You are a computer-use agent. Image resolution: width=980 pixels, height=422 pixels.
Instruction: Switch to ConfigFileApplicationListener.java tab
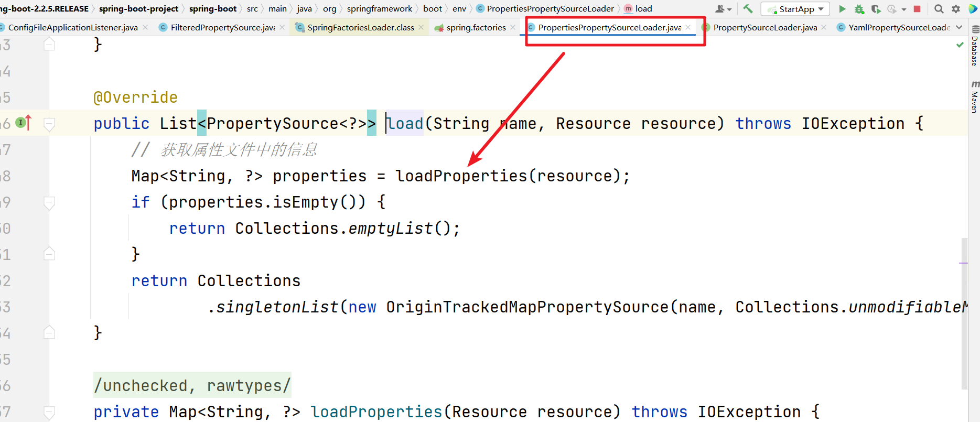coord(73,27)
